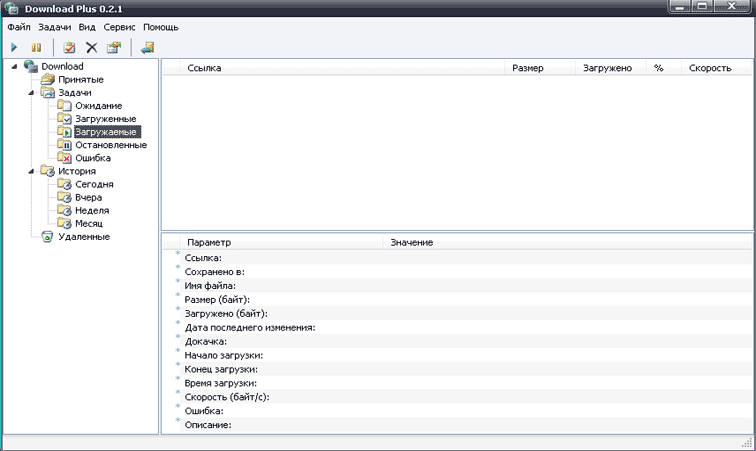Click the Download Plus title bar app icon
This screenshot has width=756, height=451.
(x=12, y=8)
